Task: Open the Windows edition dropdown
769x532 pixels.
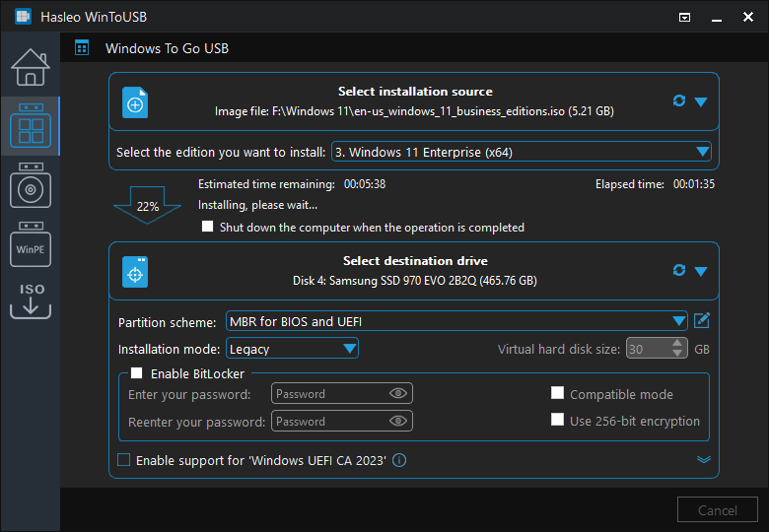Action: point(522,152)
